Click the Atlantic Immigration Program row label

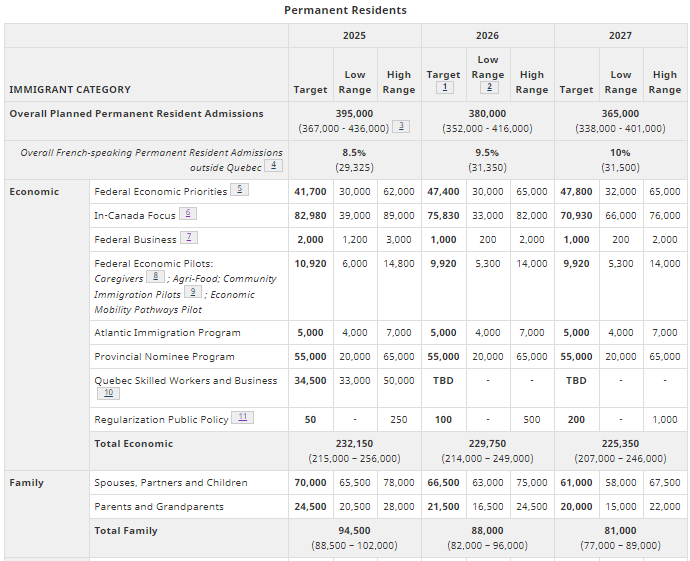click(167, 333)
